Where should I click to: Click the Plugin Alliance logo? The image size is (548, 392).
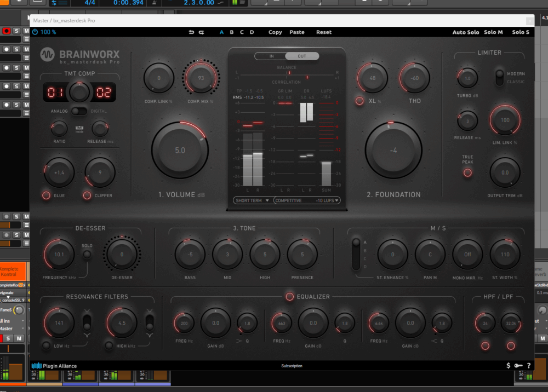[54, 366]
